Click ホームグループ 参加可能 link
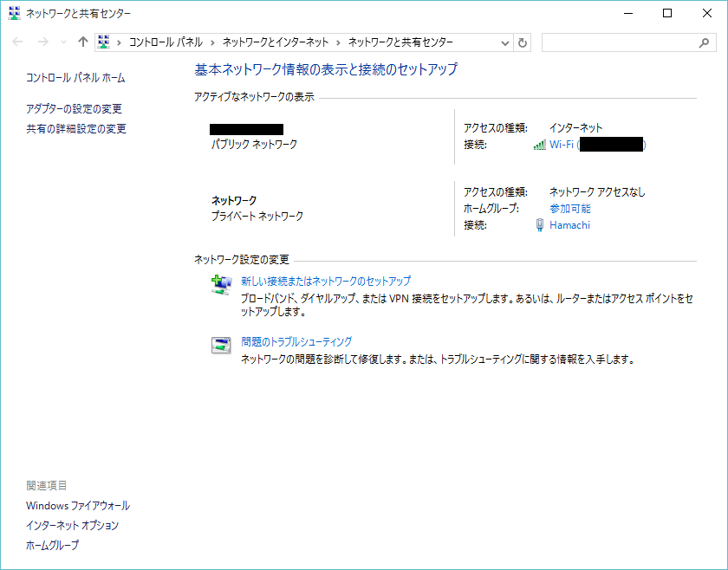The image size is (728, 570). 569,209
